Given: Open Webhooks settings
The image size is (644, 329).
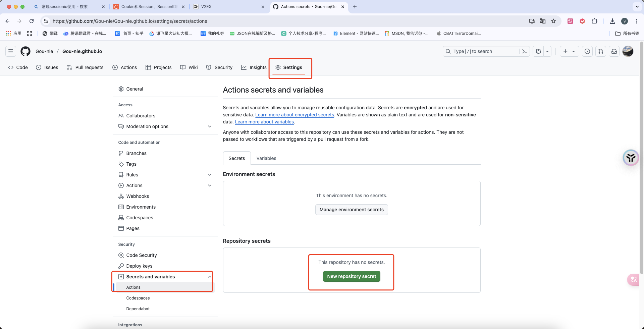Looking at the screenshot, I should 165,196.
